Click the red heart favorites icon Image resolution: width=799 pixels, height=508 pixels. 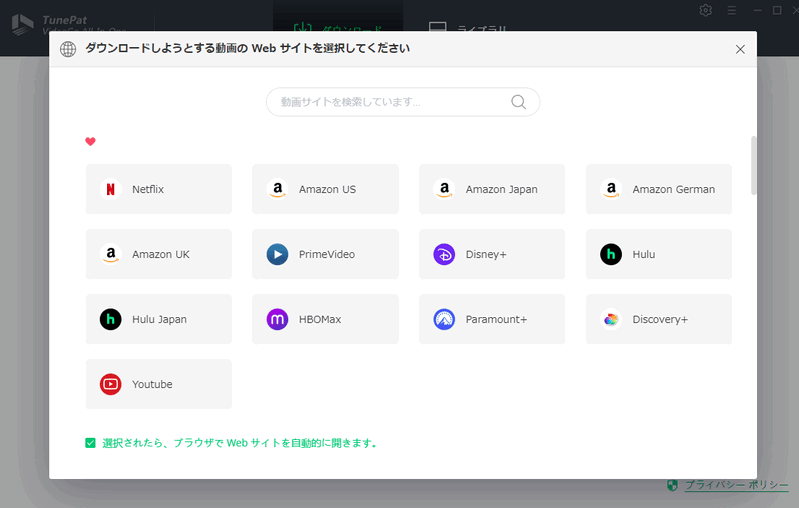click(90, 141)
